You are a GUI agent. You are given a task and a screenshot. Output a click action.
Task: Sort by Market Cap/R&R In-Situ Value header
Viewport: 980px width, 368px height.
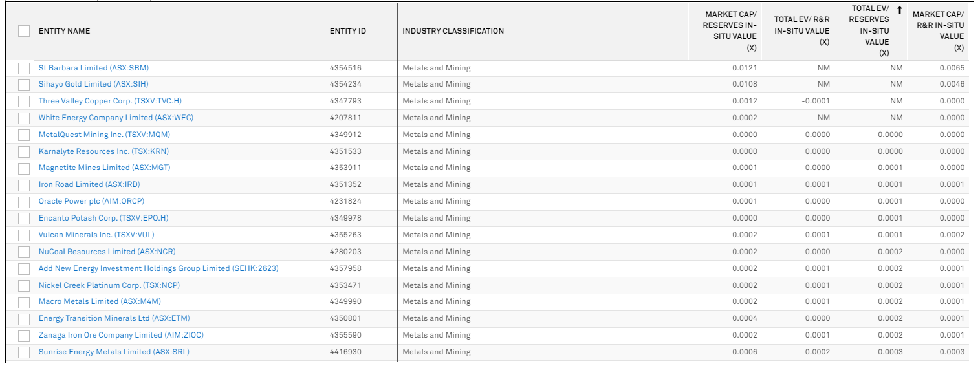pos(938,31)
